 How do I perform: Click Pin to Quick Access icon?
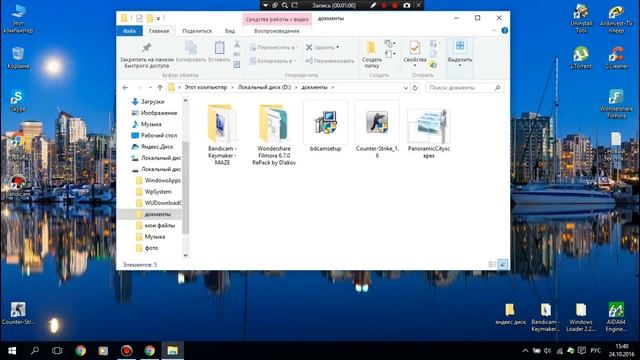point(147,48)
